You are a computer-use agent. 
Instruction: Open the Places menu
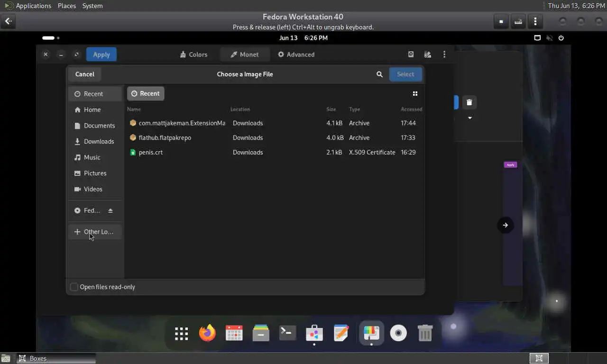tap(66, 6)
